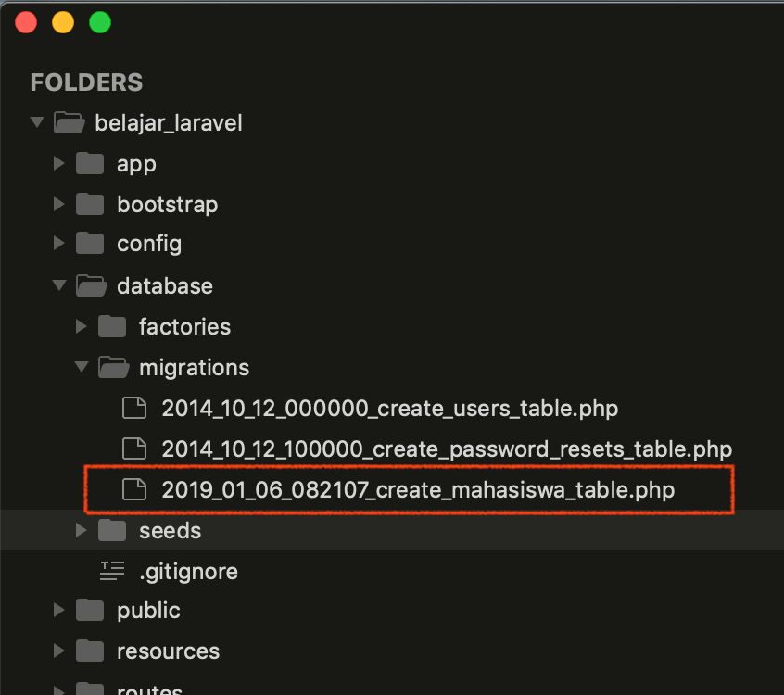Viewport: 784px width, 695px height.
Task: Click the file icon beside create_users_table migration
Action: click(x=135, y=408)
